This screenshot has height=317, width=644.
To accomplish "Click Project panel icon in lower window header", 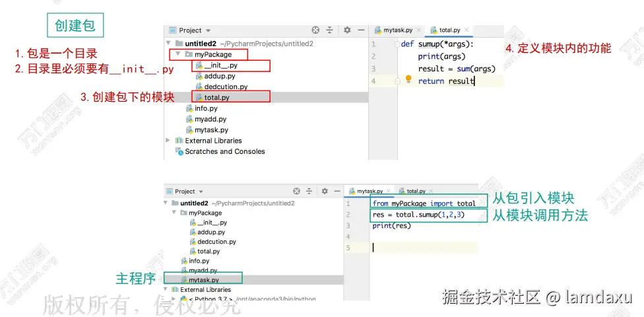I will click(x=170, y=192).
